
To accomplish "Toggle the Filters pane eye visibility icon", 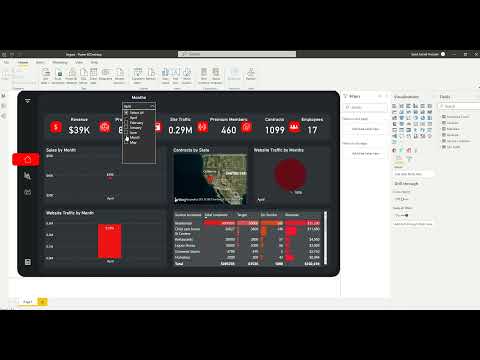I will click(x=380, y=96).
